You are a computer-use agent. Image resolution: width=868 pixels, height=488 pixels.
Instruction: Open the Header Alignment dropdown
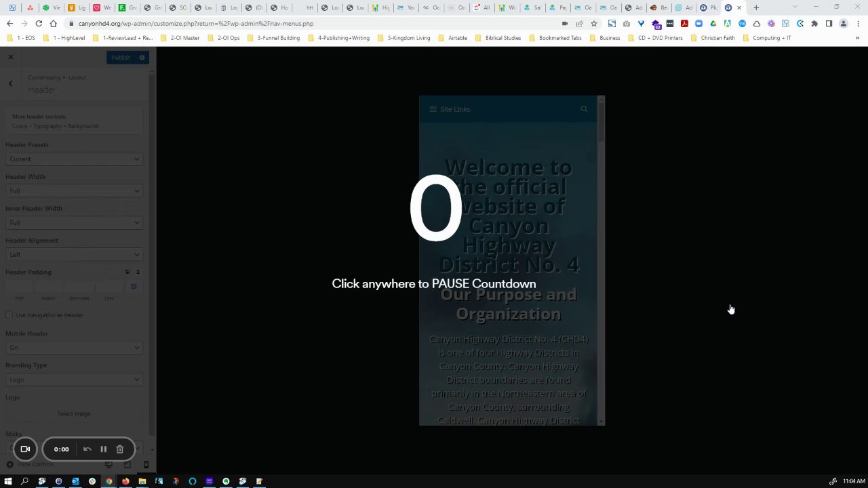click(x=74, y=255)
